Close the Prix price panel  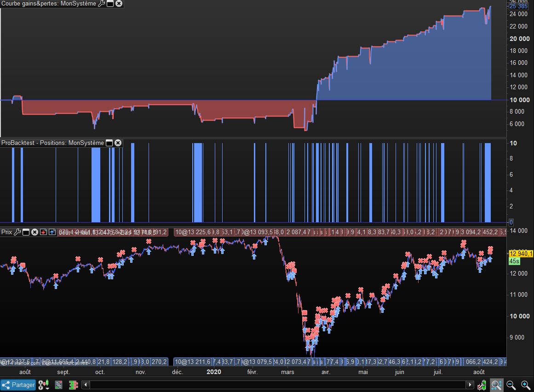click(35, 232)
